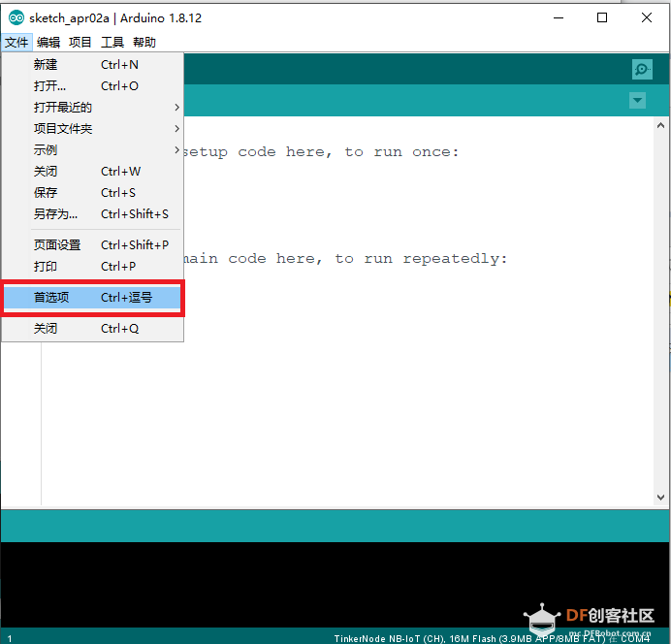The image size is (671, 644).
Task: Expand the 项目文件夹 submenu
Action: point(92,129)
